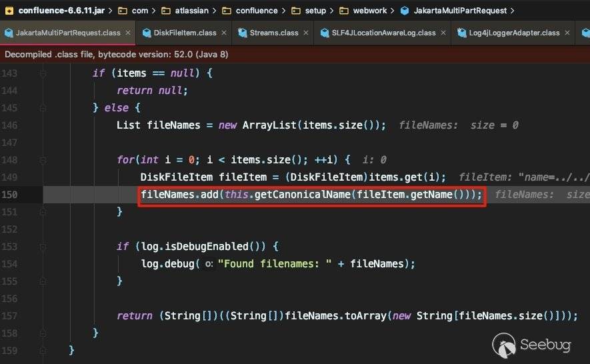Click the webwork folder icon in breadcrumb
The height and width of the screenshot is (364, 590).
[344, 11]
